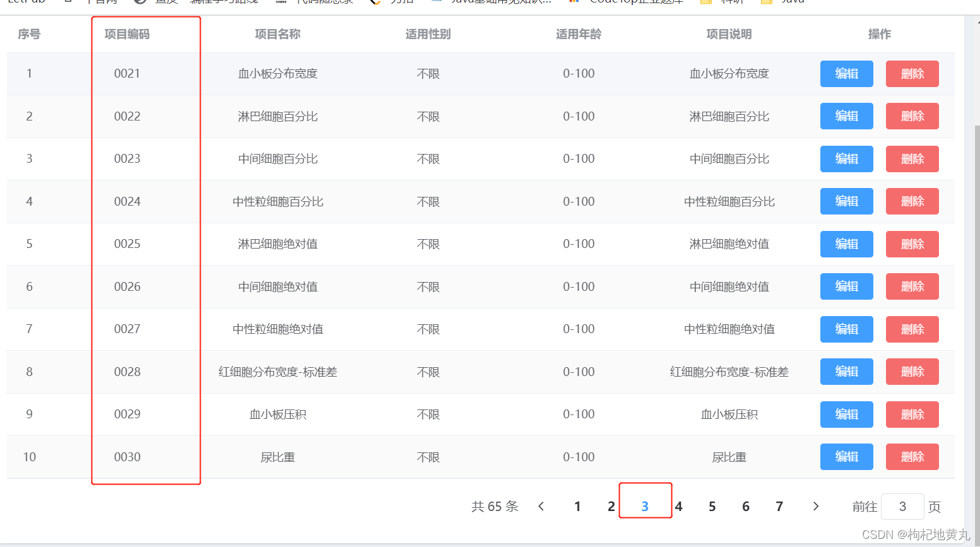Click the 序号 column header
Image resolution: width=980 pixels, height=547 pixels.
point(29,34)
